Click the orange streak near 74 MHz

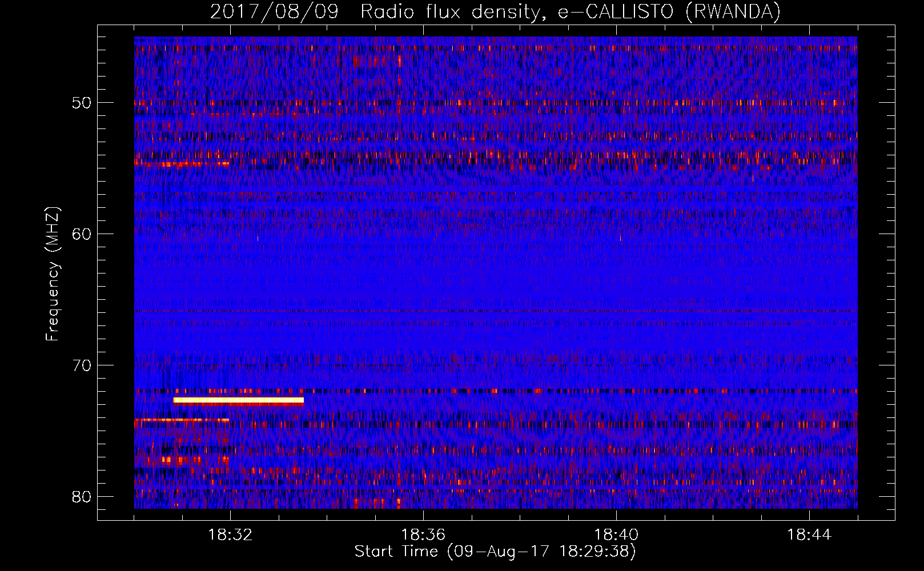[x=182, y=420]
